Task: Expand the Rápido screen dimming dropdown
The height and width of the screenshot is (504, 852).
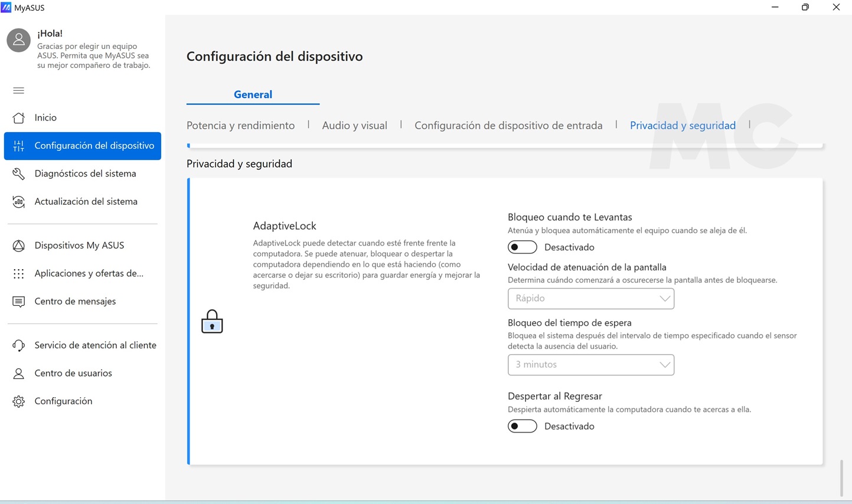Action: tap(590, 299)
